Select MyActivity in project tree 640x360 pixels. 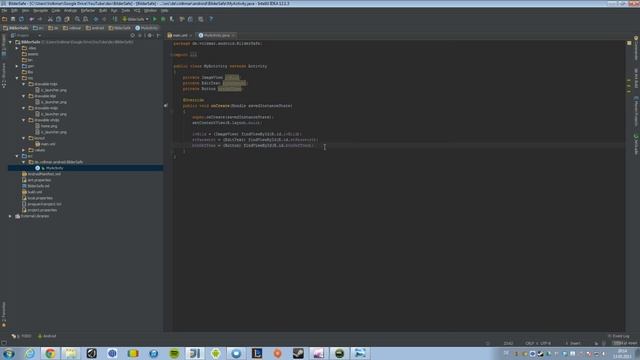click(54, 168)
